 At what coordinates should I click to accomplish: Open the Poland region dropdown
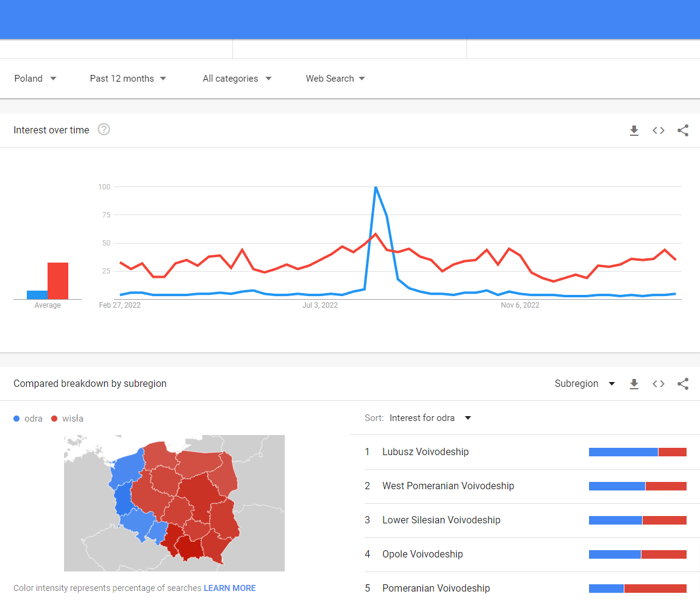35,78
